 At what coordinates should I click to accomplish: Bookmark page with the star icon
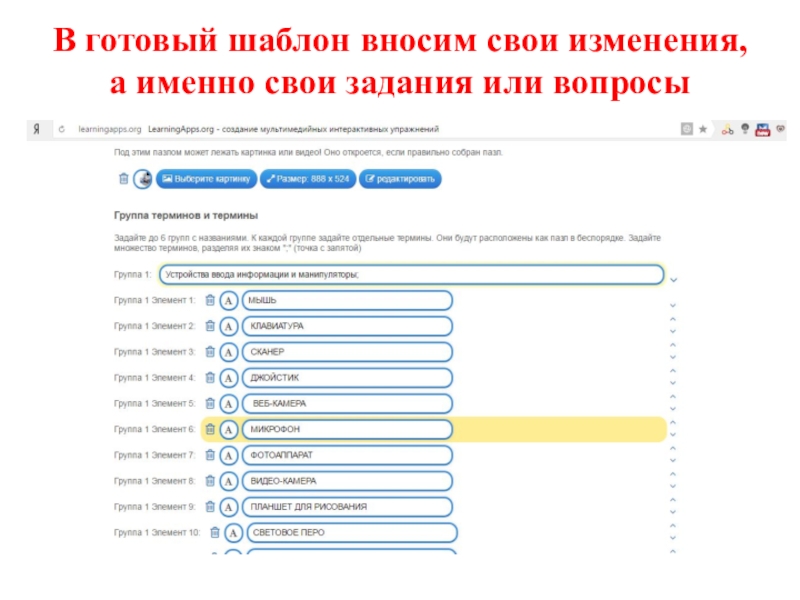(x=703, y=130)
